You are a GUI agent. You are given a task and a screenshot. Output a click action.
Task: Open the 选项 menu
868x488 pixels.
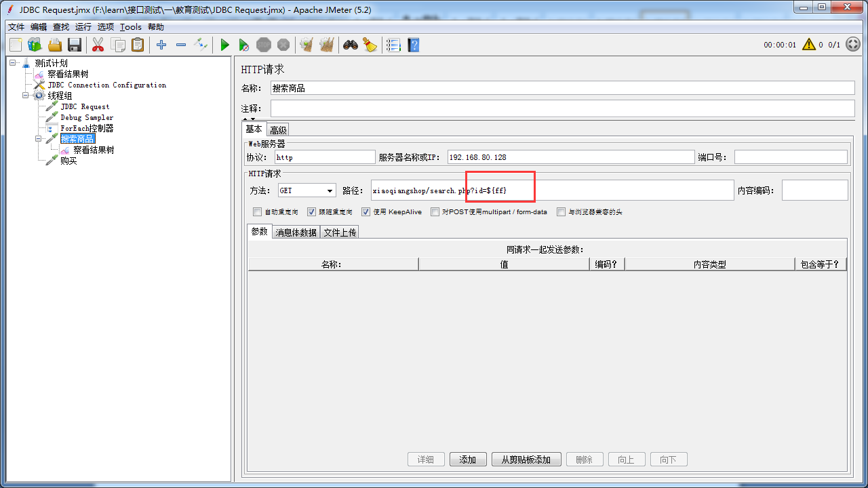click(106, 27)
